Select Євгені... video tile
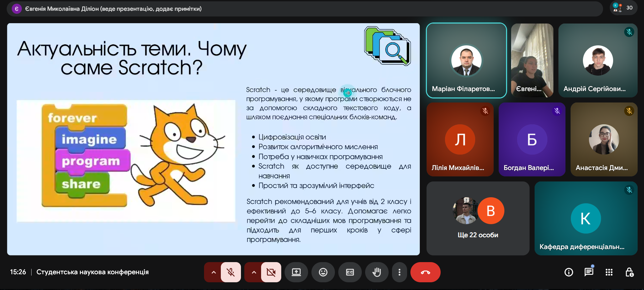Viewport: 644px width, 290px height. tap(532, 60)
